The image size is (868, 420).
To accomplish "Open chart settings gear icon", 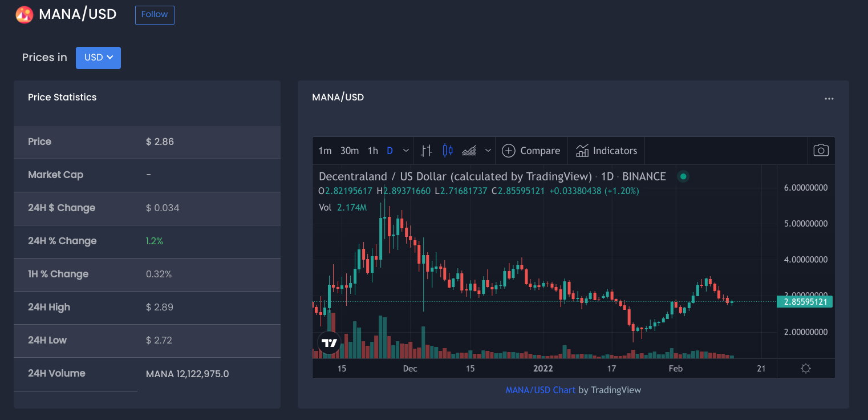I will tap(806, 369).
